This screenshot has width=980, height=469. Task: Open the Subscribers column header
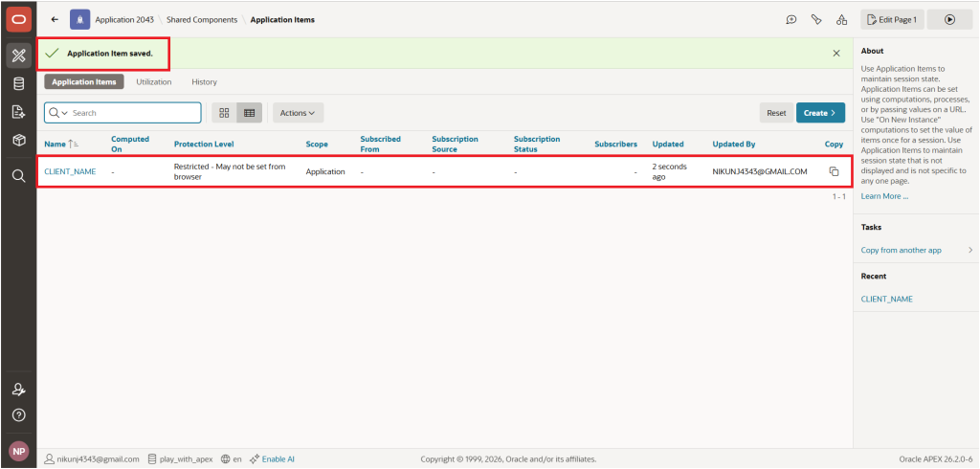click(615, 144)
